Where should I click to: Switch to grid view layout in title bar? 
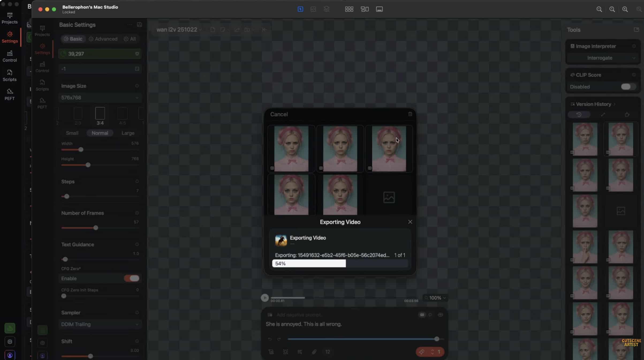(x=349, y=9)
